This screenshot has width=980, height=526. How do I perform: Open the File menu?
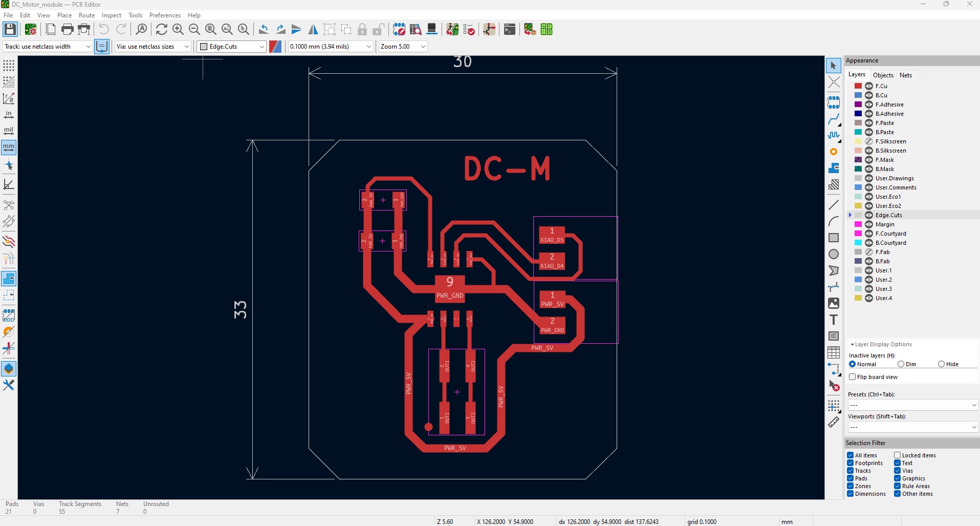pyautogui.click(x=8, y=15)
